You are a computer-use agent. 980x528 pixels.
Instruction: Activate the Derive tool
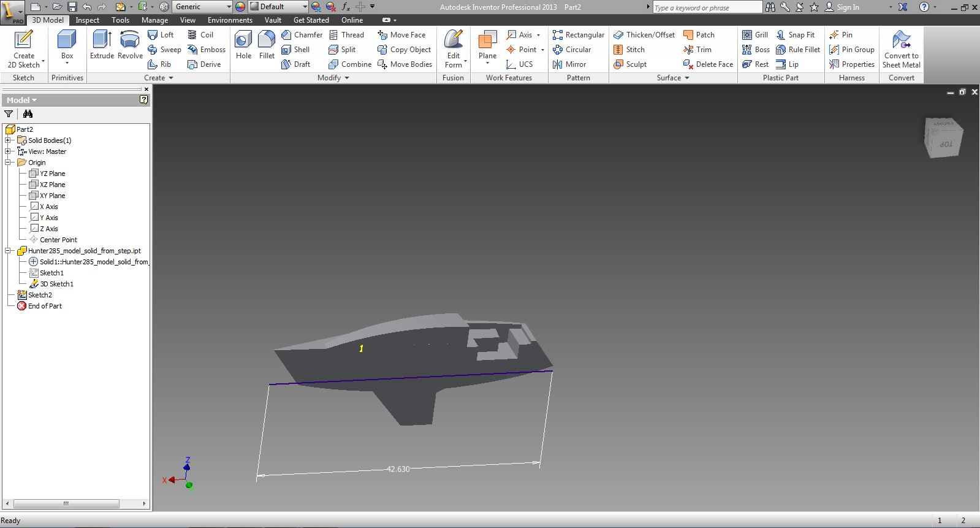coord(204,64)
